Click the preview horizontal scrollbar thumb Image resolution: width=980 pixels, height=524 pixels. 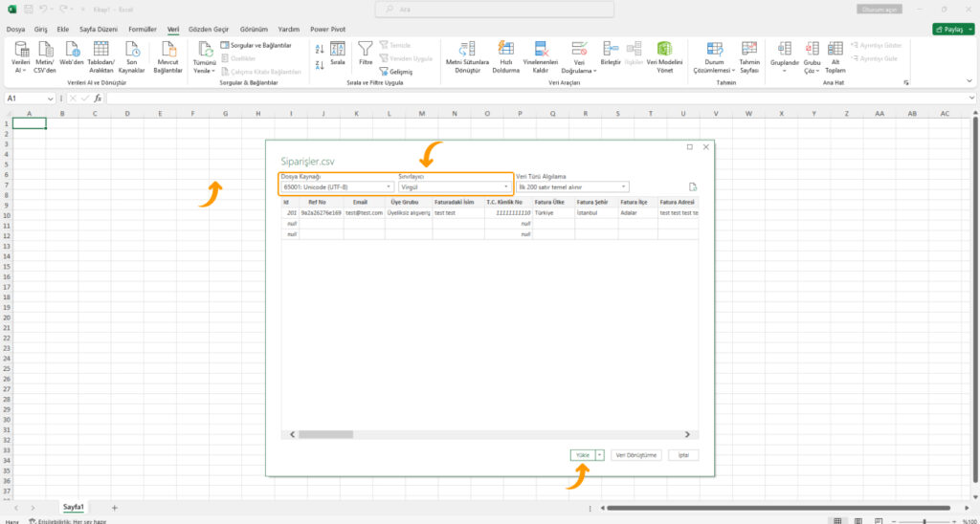click(325, 434)
